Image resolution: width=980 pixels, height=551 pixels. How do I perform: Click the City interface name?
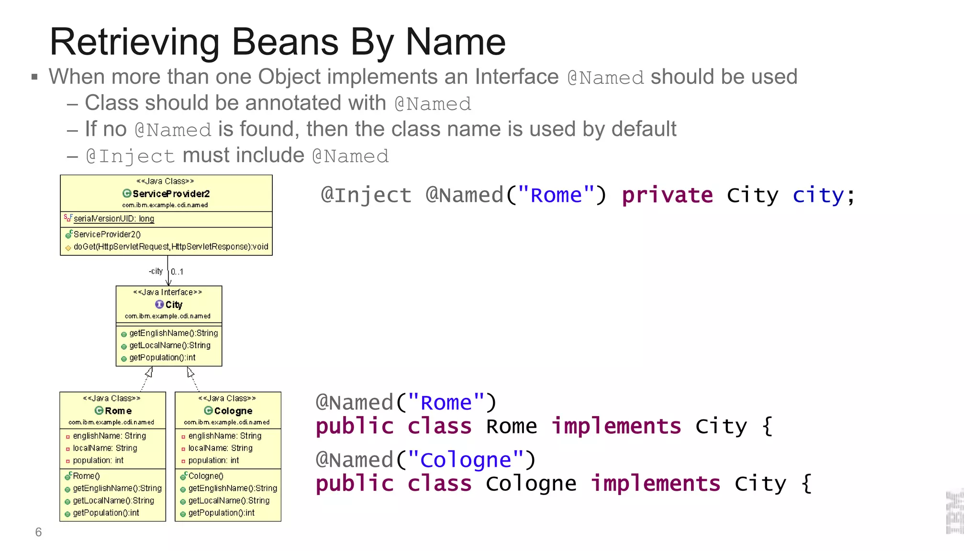[174, 305]
